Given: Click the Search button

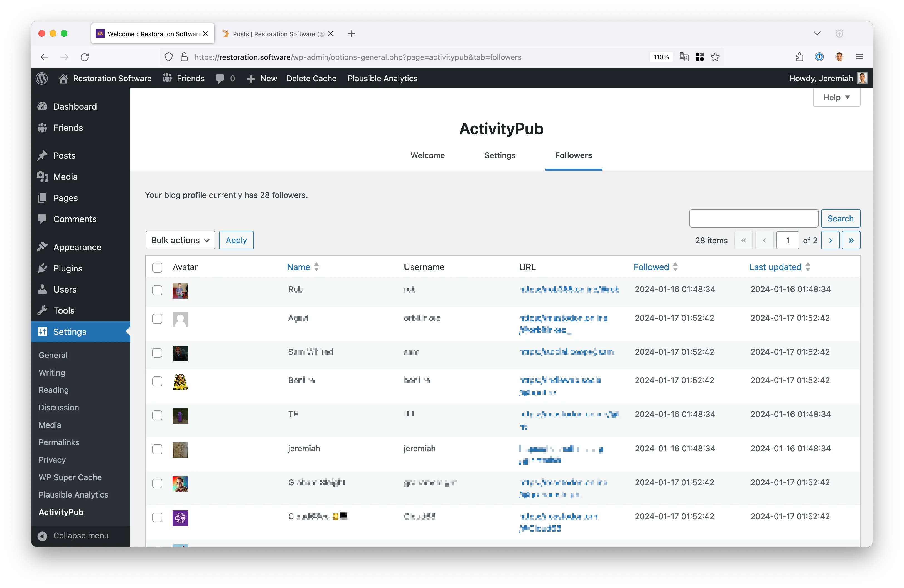Looking at the screenshot, I should (x=840, y=218).
